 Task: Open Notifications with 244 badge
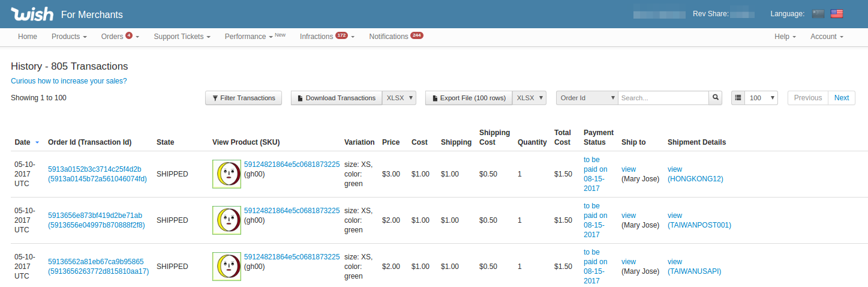396,37
